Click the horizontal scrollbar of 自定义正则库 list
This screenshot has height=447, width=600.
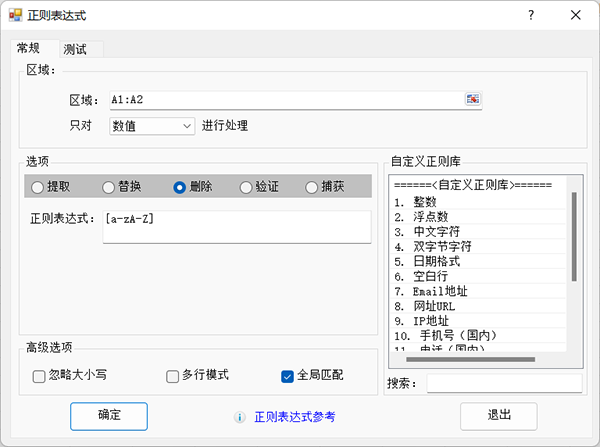(471, 359)
